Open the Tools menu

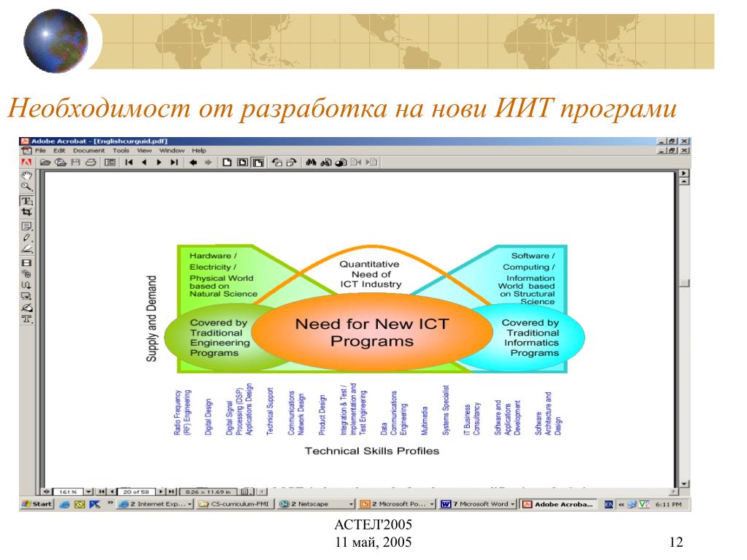tap(121, 150)
